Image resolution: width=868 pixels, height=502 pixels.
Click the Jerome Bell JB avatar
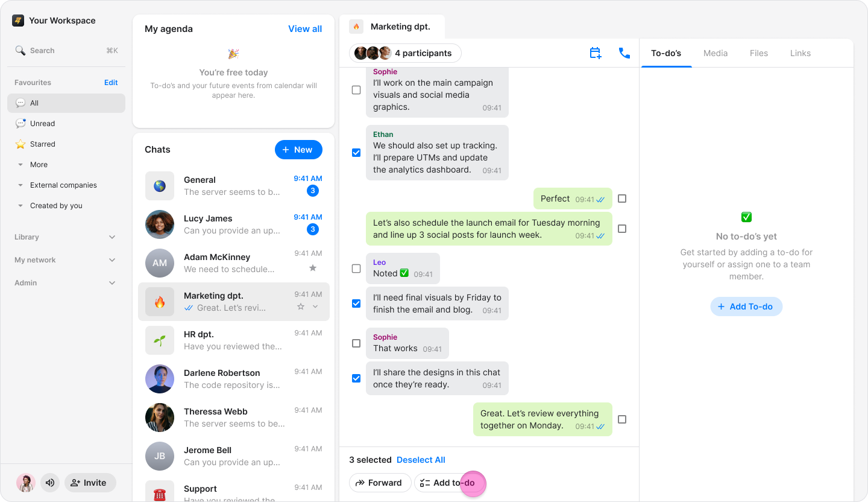(160, 456)
